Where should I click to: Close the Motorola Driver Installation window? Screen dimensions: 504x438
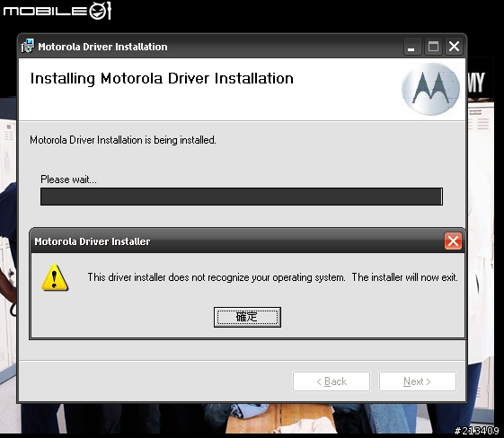tap(454, 47)
